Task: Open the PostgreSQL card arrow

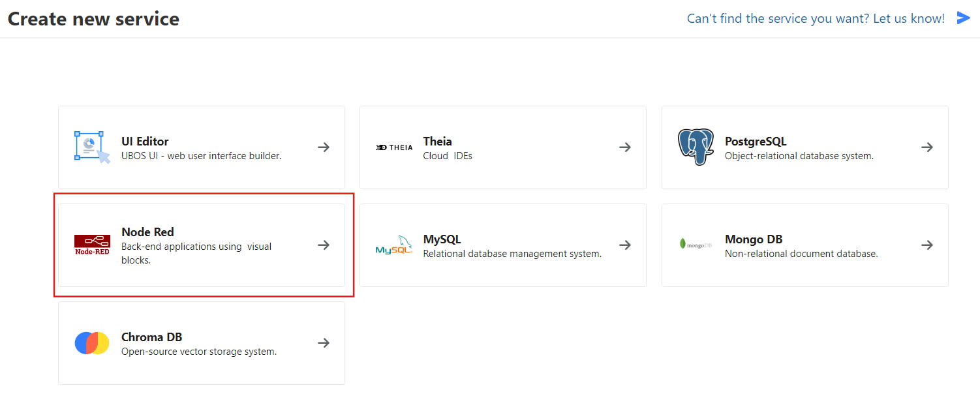Action: pos(926,147)
